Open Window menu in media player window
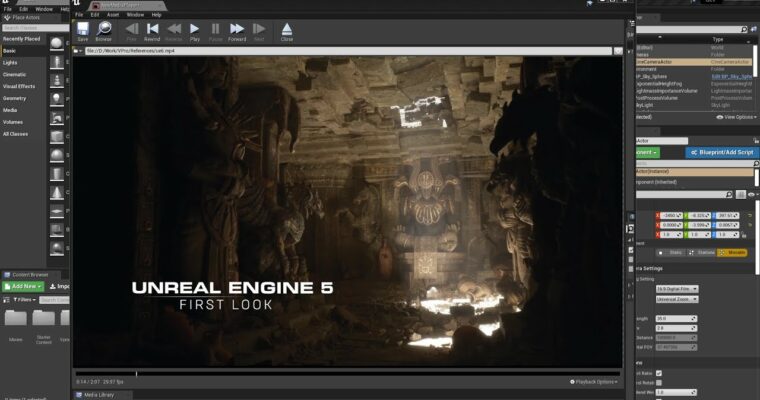Image resolution: width=760 pixels, height=400 pixels. [x=135, y=15]
